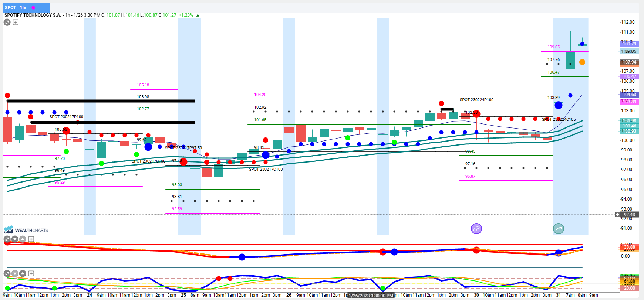Screen dimensions: 644x300
Task: Click the large blue dot near 103.89
Action: [559, 105]
